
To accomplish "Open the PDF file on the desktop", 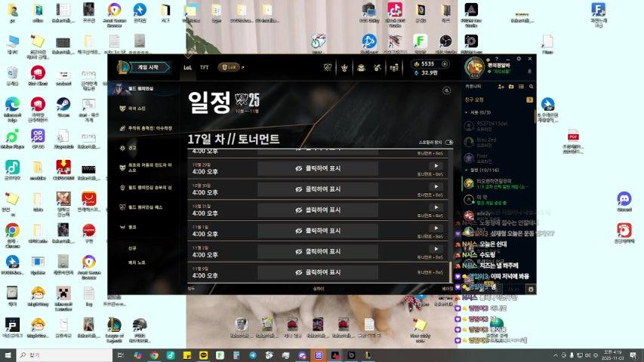I will [573, 141].
